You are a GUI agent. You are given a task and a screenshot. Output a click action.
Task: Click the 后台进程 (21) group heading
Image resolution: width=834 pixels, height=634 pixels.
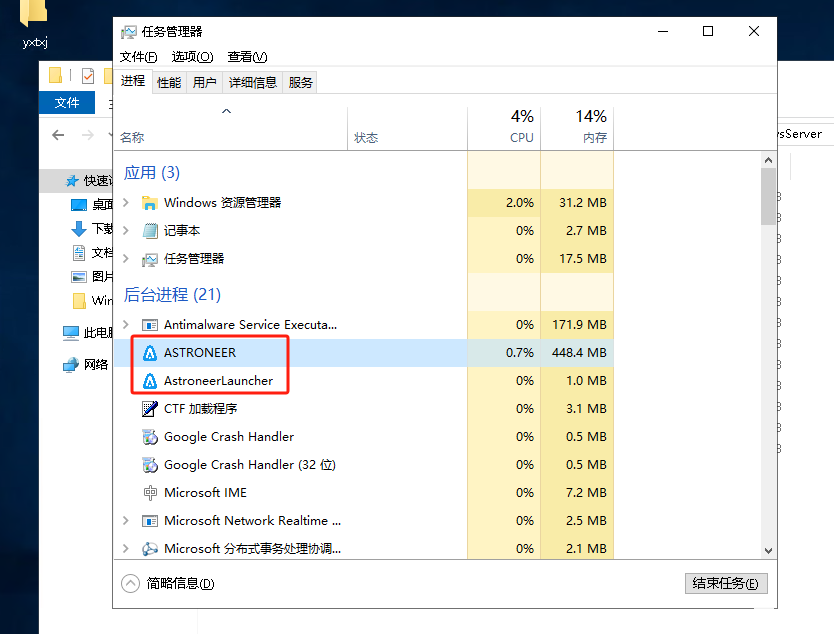tap(172, 294)
